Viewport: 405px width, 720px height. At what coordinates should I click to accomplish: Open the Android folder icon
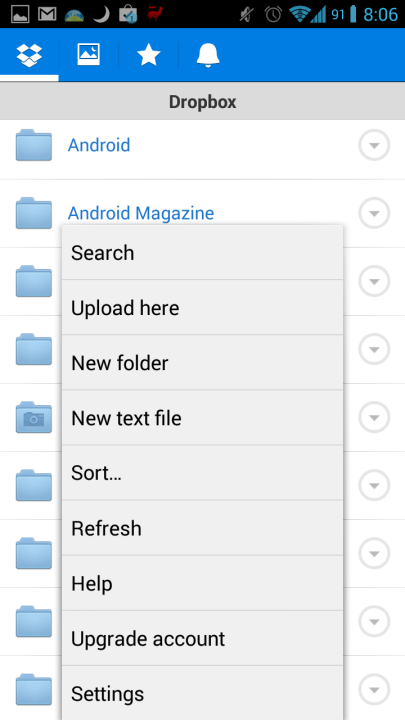[x=34, y=145]
